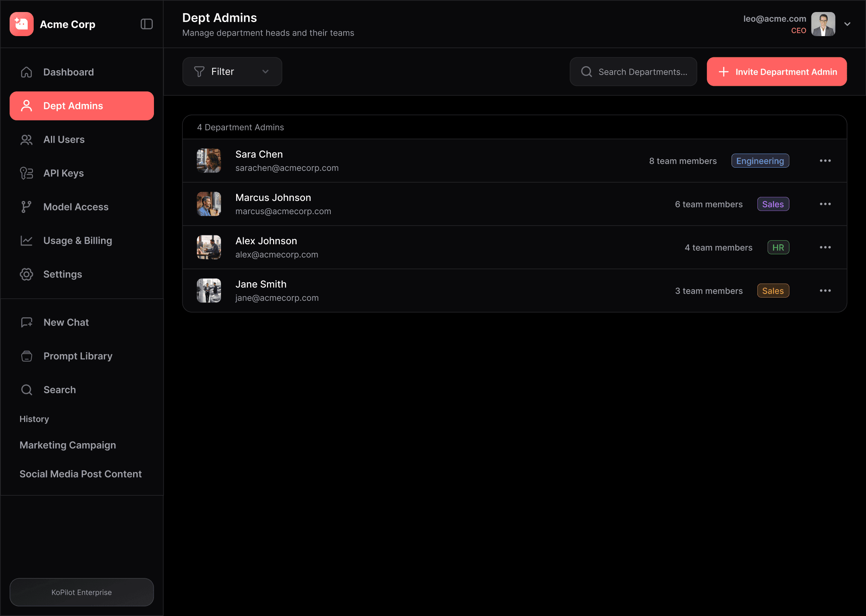Open the Prompt Library
This screenshot has width=866, height=616.
(78, 356)
